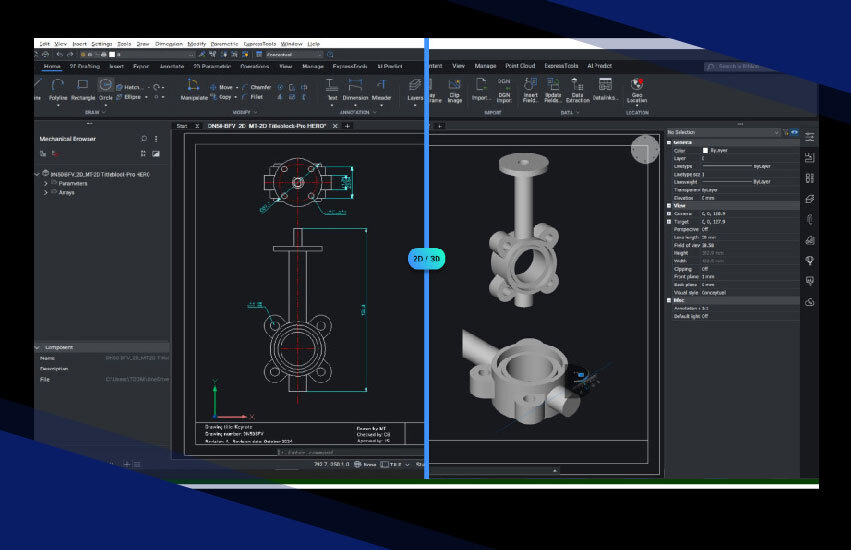Click the Hatch tool in Draw panel
This screenshot has width=851, height=550.
pos(129,87)
